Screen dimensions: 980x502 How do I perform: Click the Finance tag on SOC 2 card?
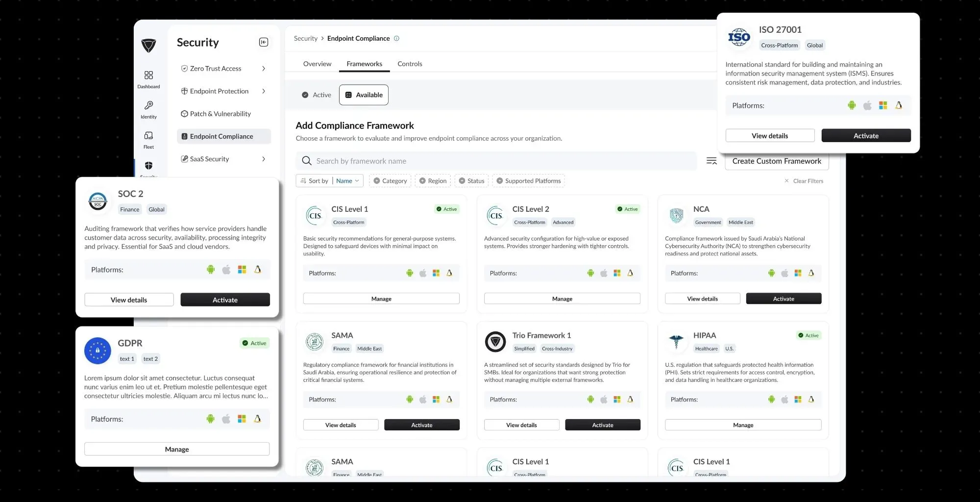point(130,209)
